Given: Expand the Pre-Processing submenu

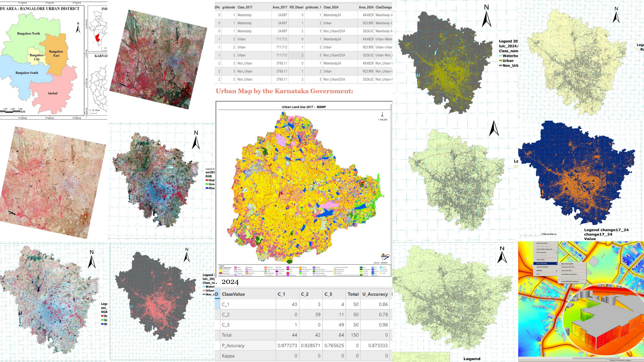Looking at the screenshot, I should coord(541,252).
